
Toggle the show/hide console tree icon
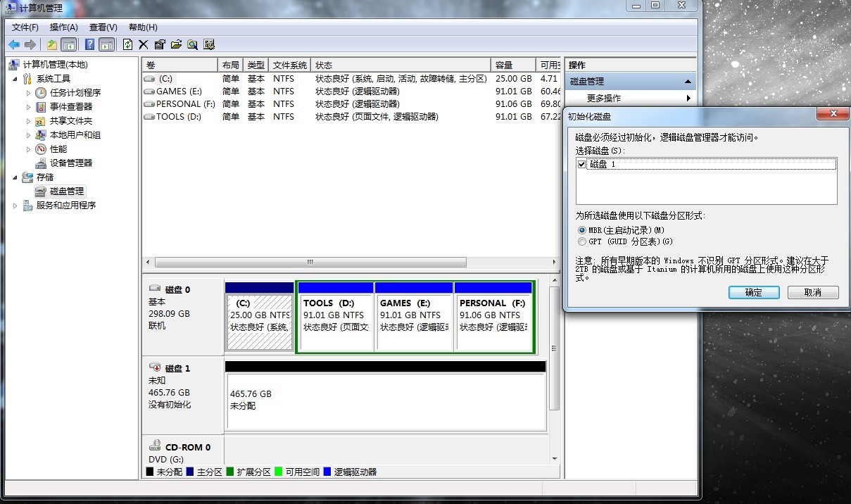tap(68, 44)
